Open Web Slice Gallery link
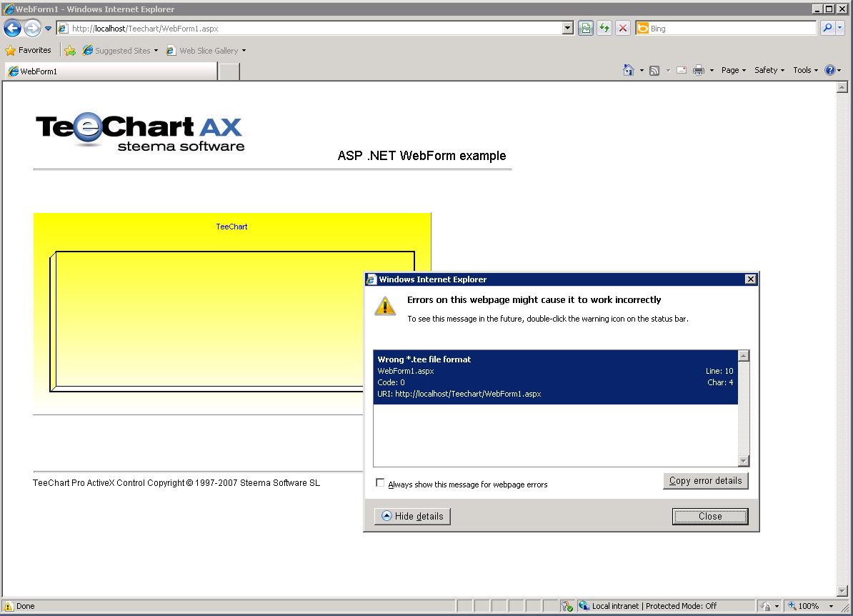Screen dimensions: 853x616 (202, 51)
